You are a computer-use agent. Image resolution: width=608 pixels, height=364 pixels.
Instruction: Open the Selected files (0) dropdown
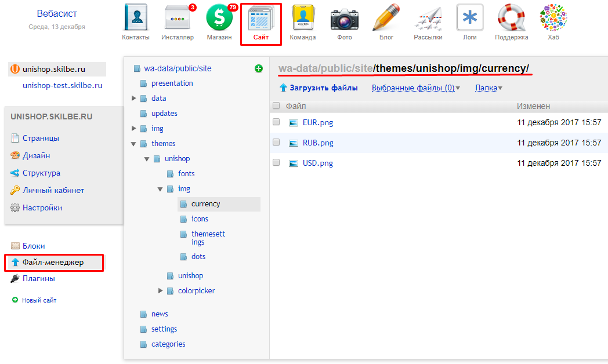(415, 88)
